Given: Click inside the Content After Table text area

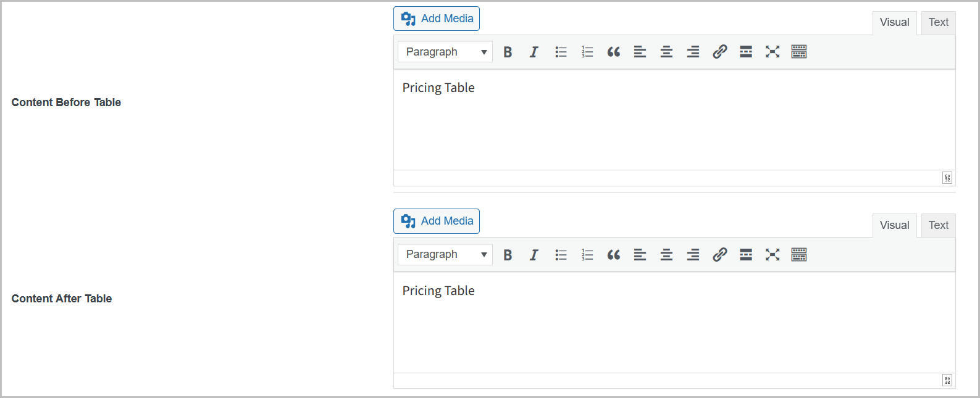Looking at the screenshot, I should [618, 321].
